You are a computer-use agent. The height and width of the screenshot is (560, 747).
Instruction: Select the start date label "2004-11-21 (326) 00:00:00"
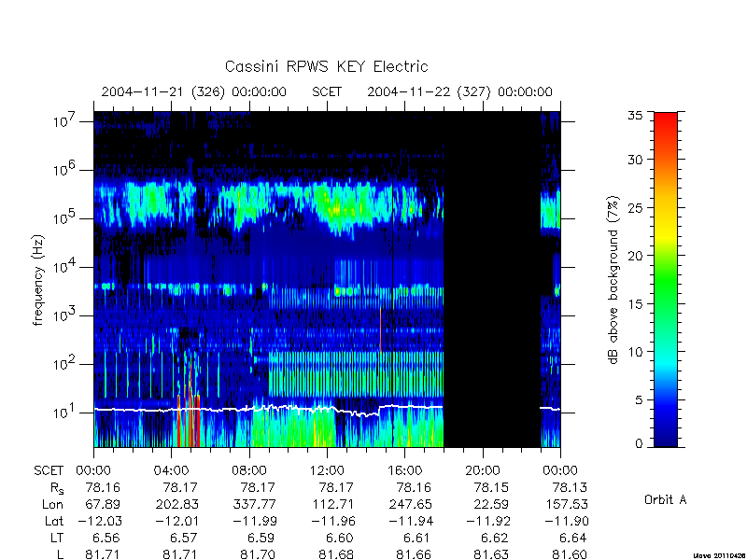pos(194,91)
